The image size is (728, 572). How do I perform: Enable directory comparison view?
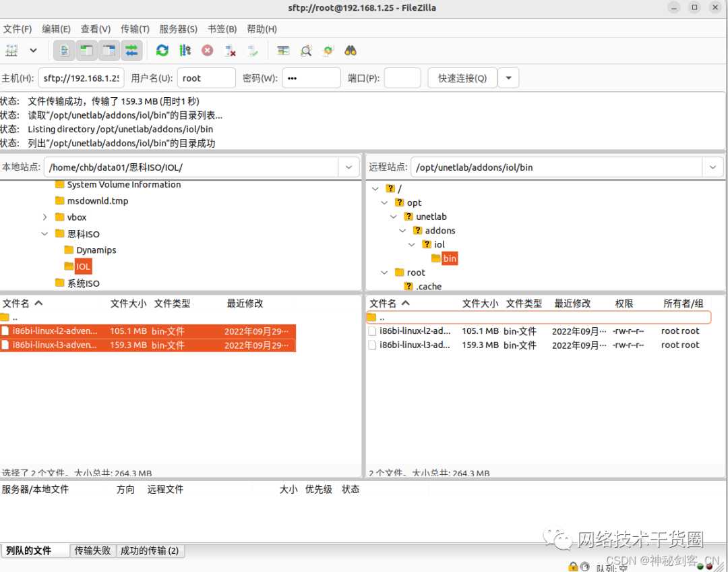(282, 51)
